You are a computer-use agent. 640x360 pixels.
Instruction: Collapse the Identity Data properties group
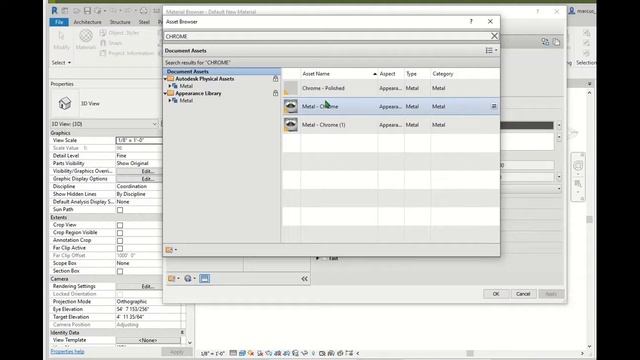pyautogui.click(x=182, y=333)
